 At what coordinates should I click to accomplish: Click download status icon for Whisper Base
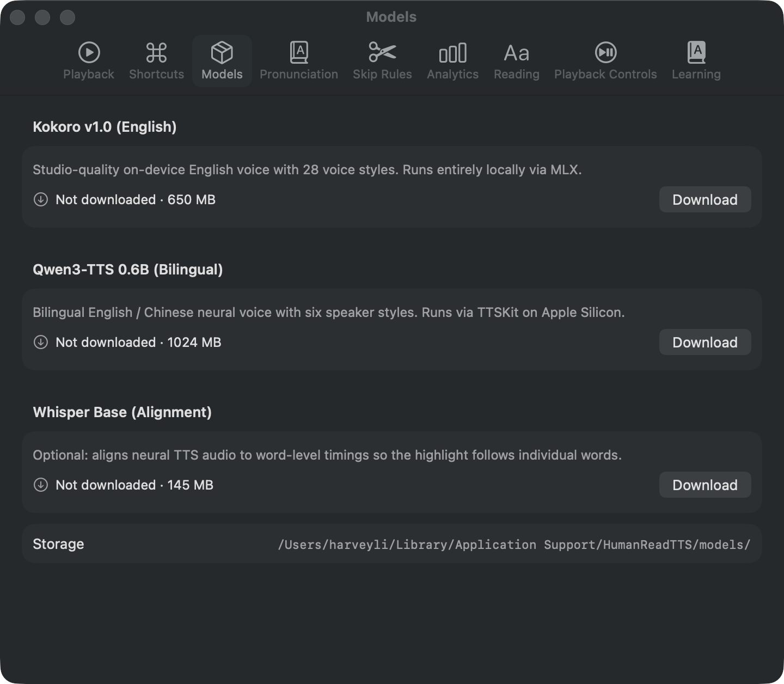tap(41, 485)
